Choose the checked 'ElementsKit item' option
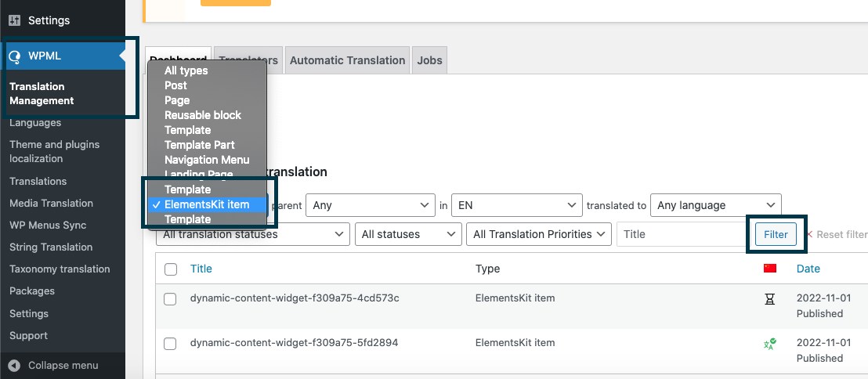This screenshot has width=868, height=379. 207,204
